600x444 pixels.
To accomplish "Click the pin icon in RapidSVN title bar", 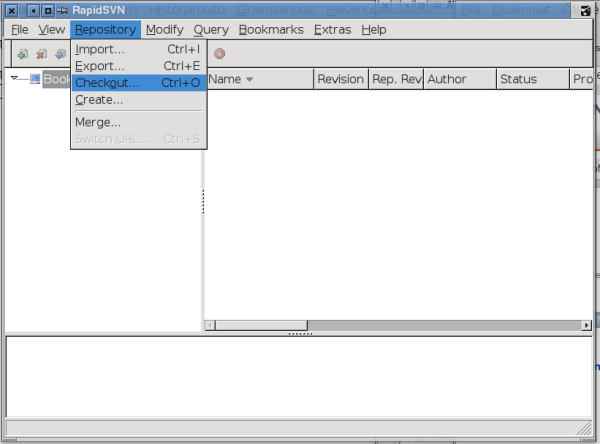I will click(x=62, y=11).
